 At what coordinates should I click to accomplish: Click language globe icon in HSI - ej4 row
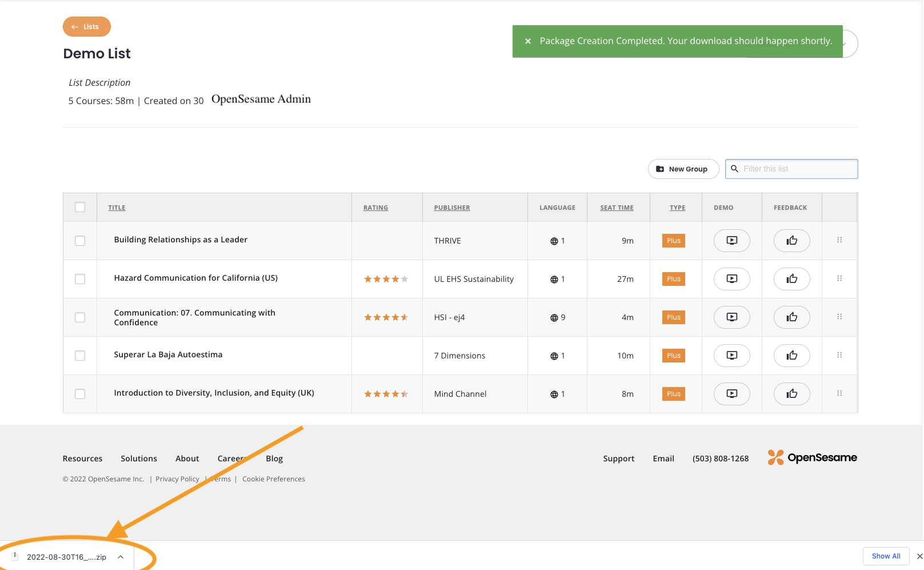554,318
